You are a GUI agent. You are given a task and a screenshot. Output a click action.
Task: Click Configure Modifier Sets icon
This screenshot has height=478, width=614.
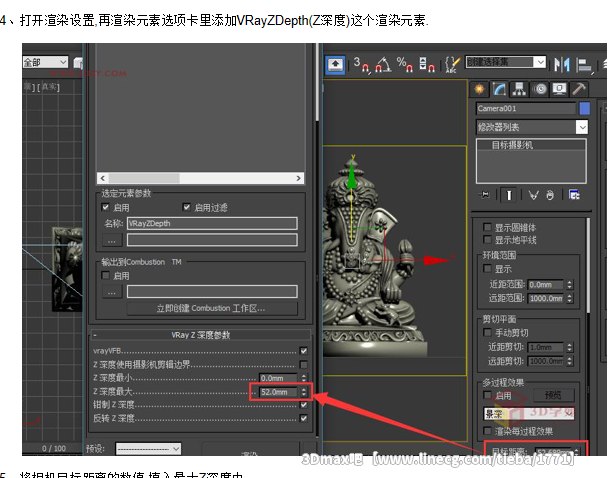574,195
